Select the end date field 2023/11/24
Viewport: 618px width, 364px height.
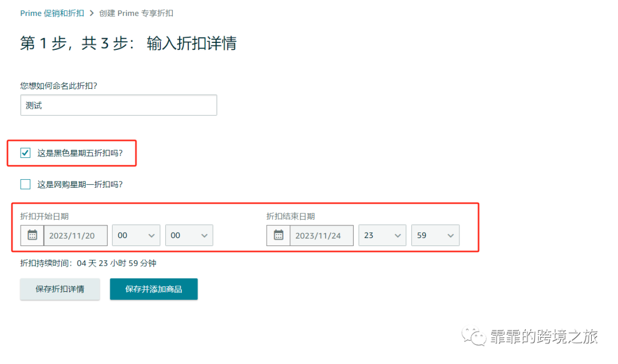point(322,235)
